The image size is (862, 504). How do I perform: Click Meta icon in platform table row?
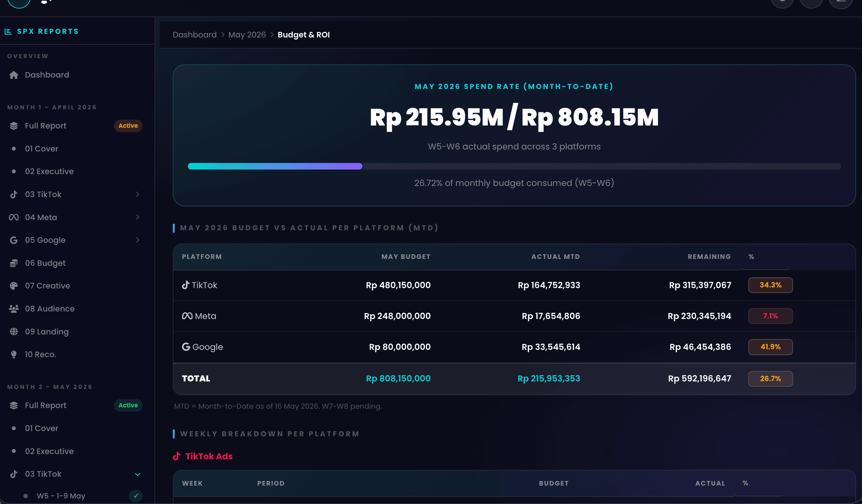(x=187, y=316)
